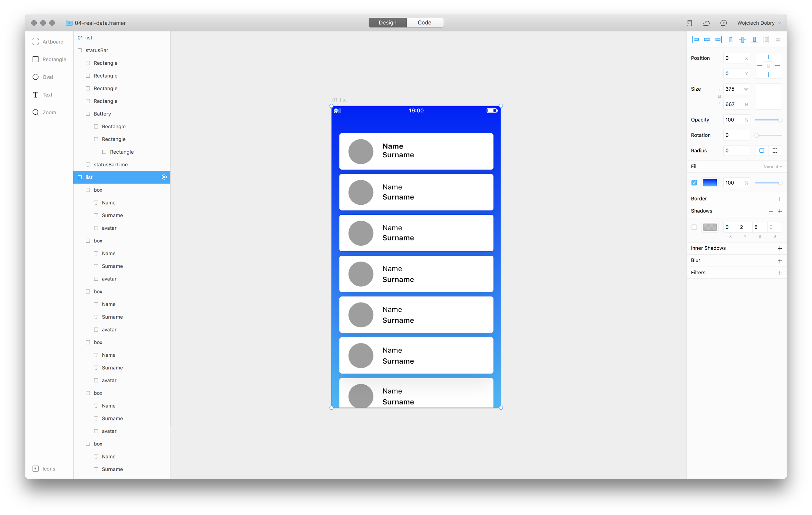
Task: Select the Text tool
Action: [42, 95]
